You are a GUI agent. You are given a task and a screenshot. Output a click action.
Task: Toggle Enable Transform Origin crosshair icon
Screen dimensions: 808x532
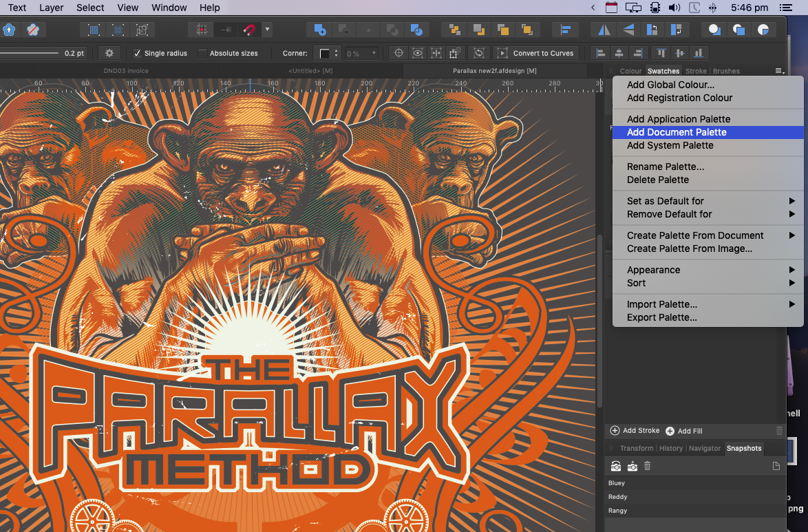coord(398,53)
